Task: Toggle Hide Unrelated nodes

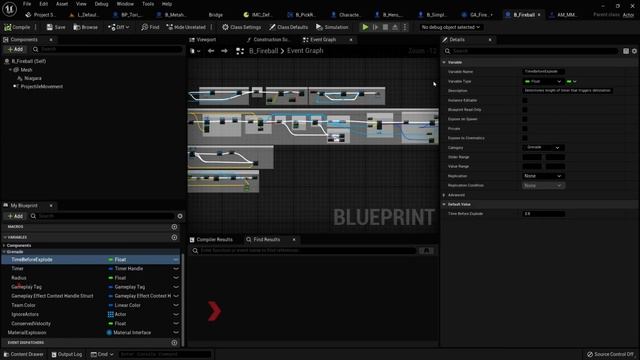Action: click(186, 27)
